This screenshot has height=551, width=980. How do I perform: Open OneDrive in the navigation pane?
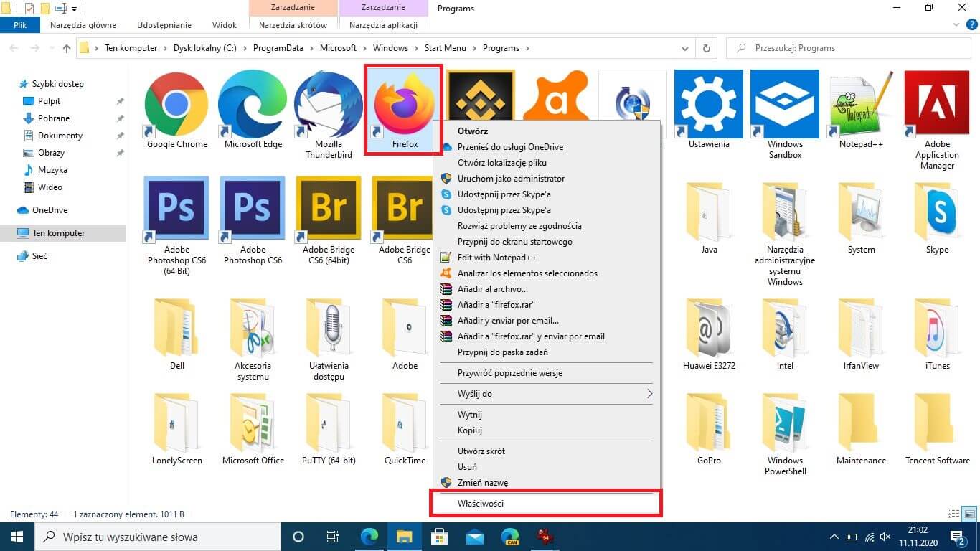click(x=50, y=210)
